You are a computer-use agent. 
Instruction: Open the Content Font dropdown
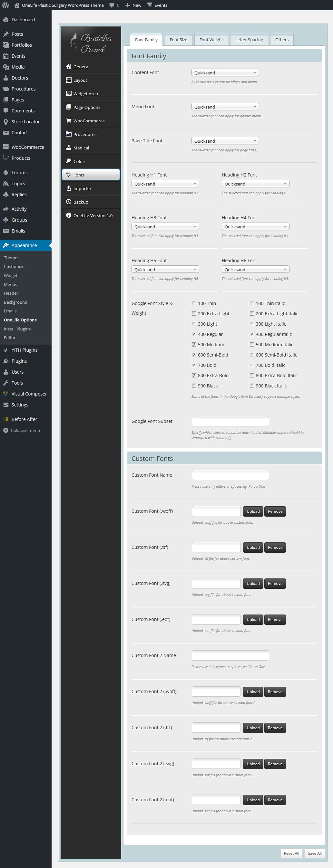[x=225, y=73]
